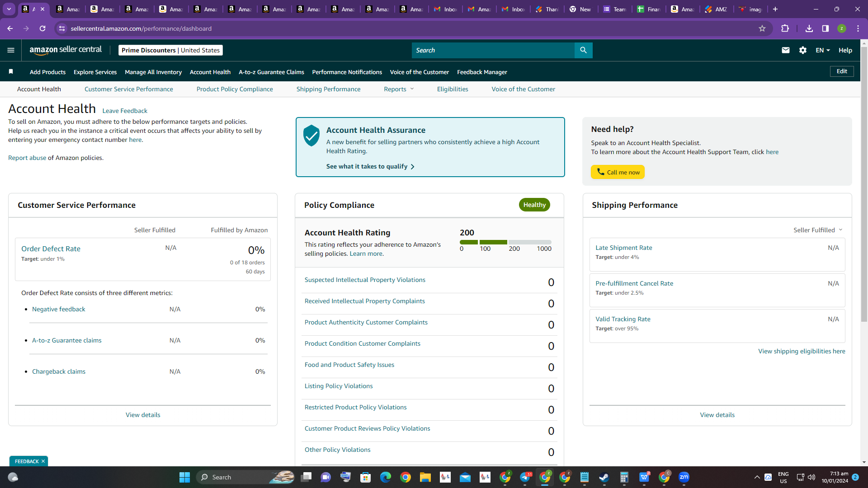Go back to previous page
868x488 pixels.
[x=10, y=28]
